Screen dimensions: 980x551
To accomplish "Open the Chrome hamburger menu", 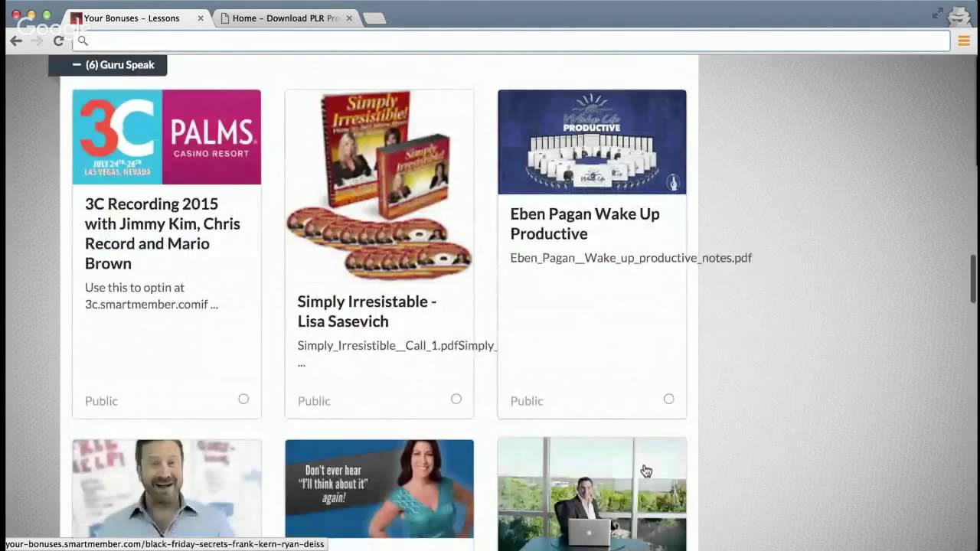I will pos(964,41).
